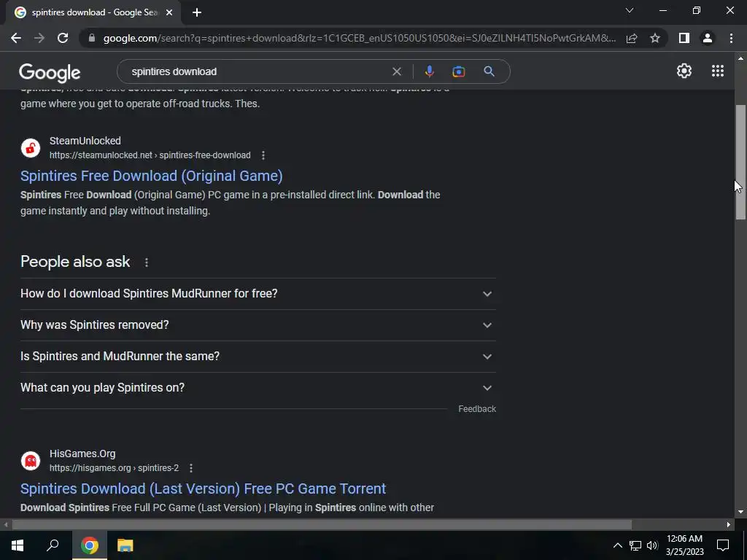Screen dimensions: 747x560
Task: Click the Chrome address bar URL
Action: tap(359, 38)
